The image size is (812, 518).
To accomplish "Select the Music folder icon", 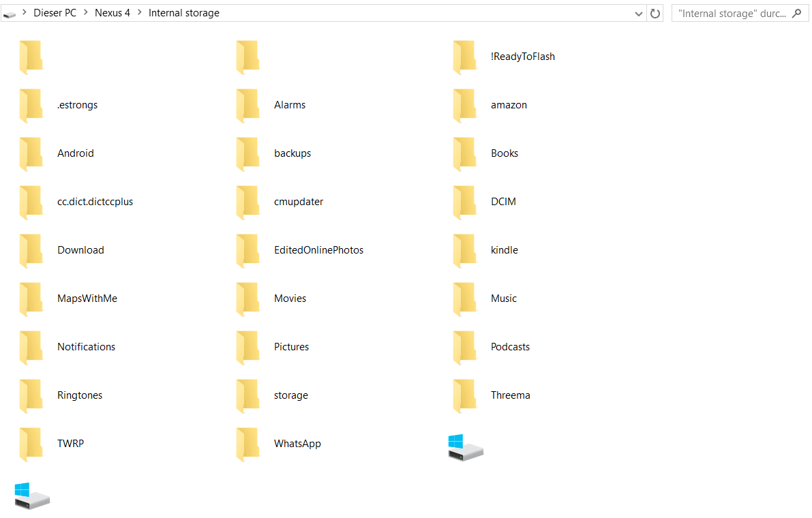I will tap(464, 299).
